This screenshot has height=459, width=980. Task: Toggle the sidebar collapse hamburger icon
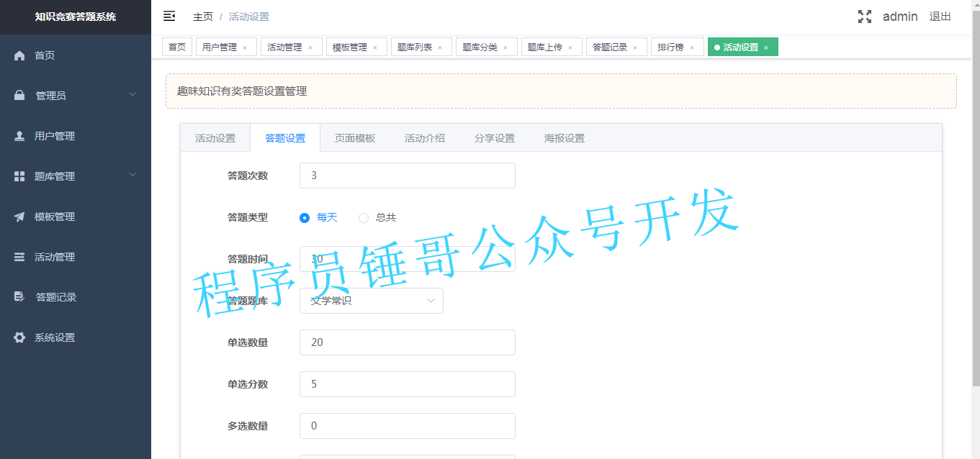tap(169, 16)
